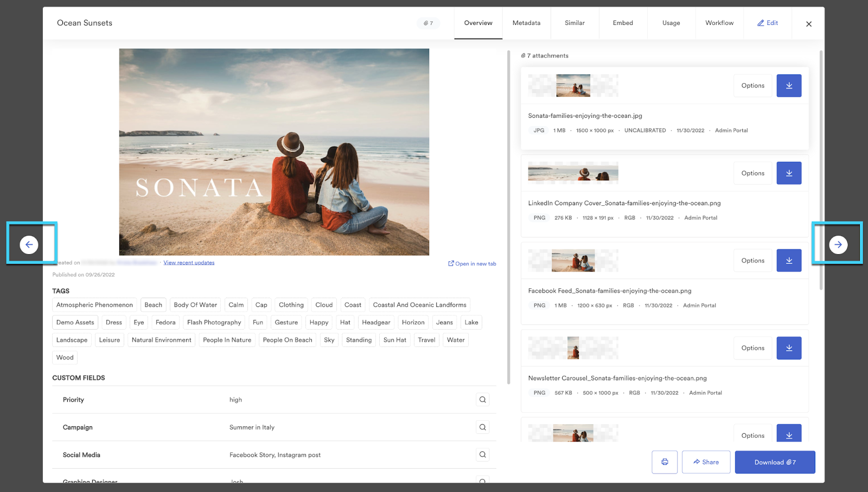Open the Embed tab
Viewport: 868px width, 492px height.
(623, 23)
